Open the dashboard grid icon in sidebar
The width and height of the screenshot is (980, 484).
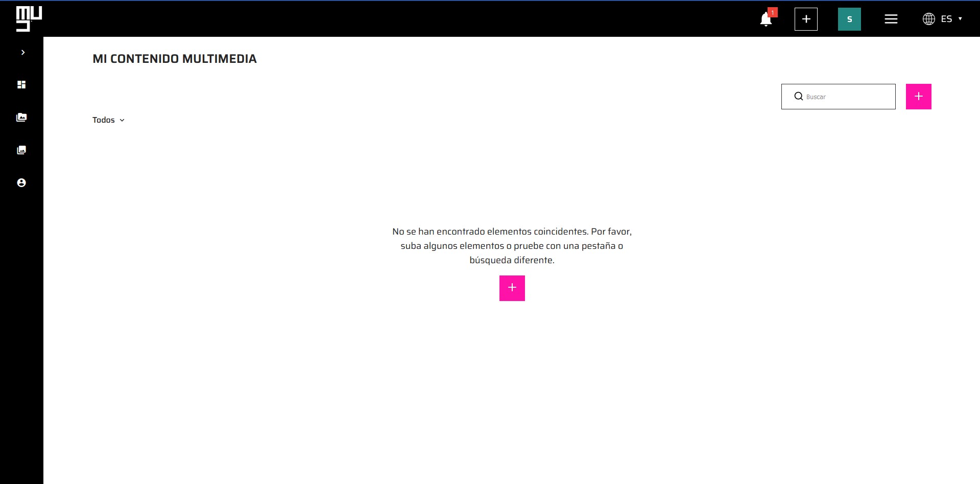[21, 85]
